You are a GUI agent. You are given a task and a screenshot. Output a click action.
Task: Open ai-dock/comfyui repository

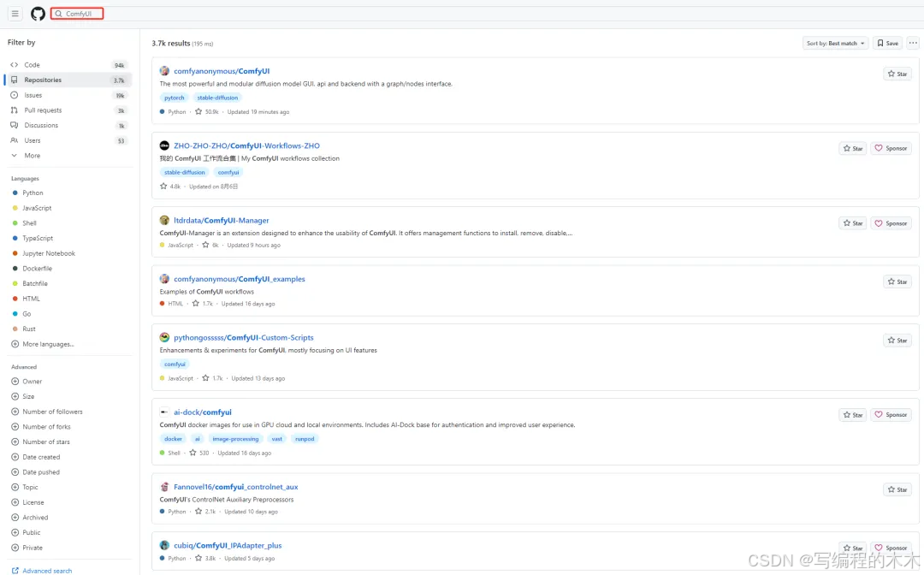pyautogui.click(x=203, y=412)
